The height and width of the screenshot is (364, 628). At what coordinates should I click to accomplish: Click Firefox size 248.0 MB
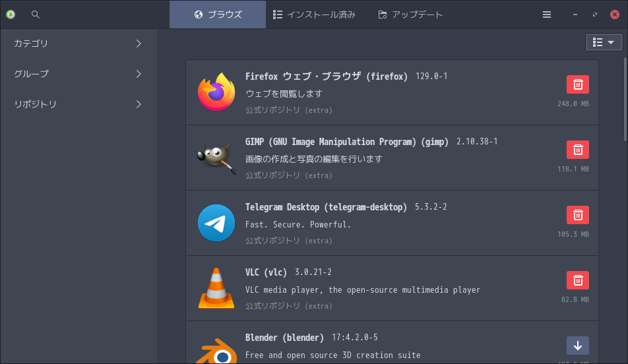point(573,104)
